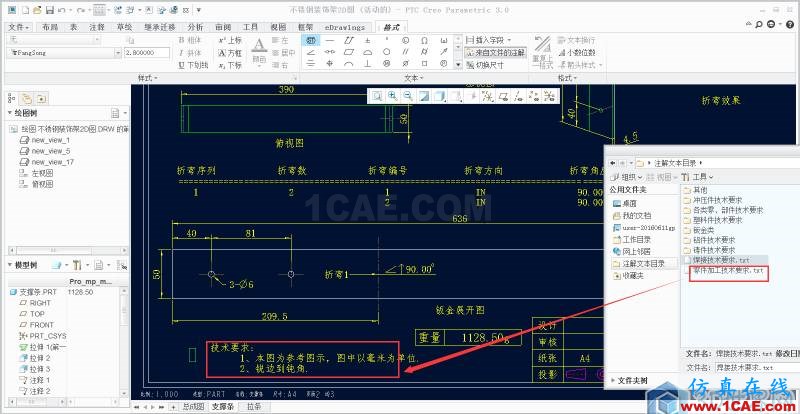Click the Open folder icon in top toolbar
800x414 pixels.
click(x=37, y=10)
